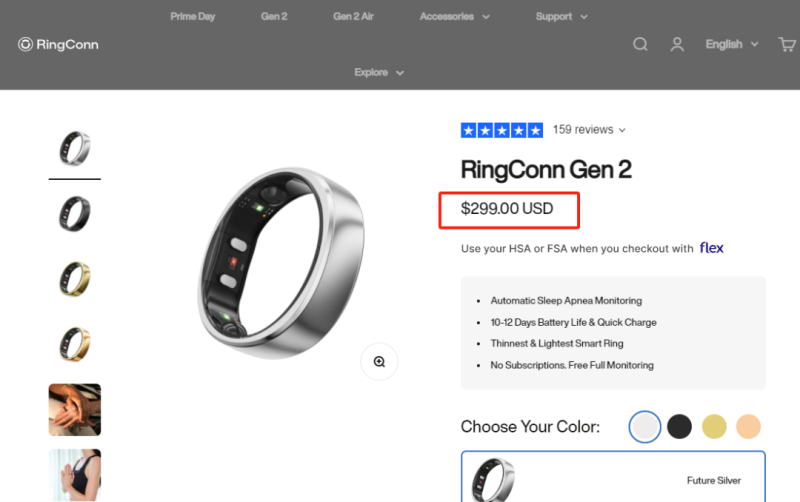This screenshot has width=800, height=502.
Task: Expand the 159 reviews link
Action: point(589,130)
